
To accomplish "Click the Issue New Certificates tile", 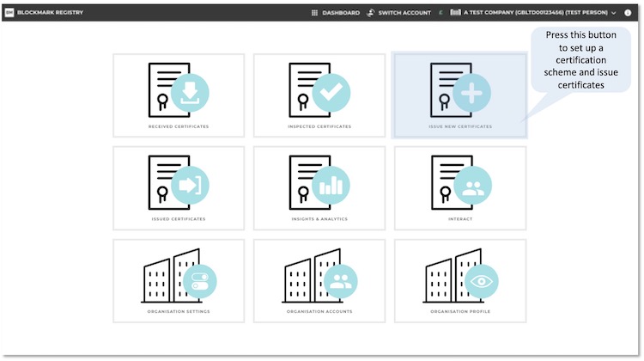I will [x=459, y=95].
